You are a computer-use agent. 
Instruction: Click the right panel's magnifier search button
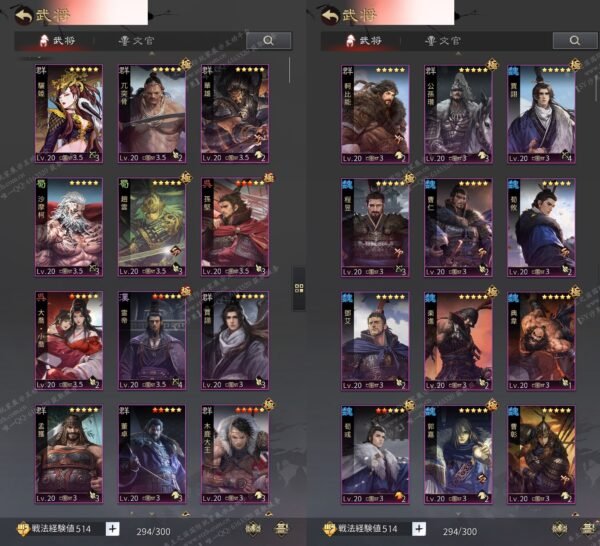coord(574,41)
